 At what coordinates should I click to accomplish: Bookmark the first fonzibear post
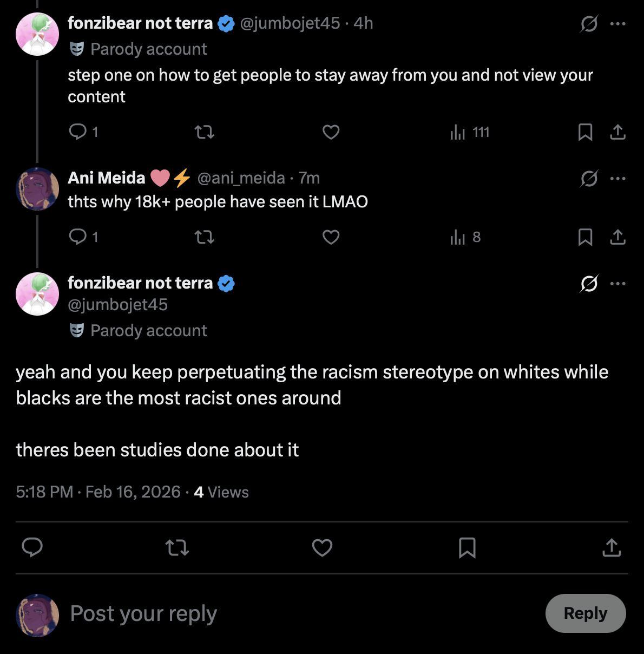point(585,132)
